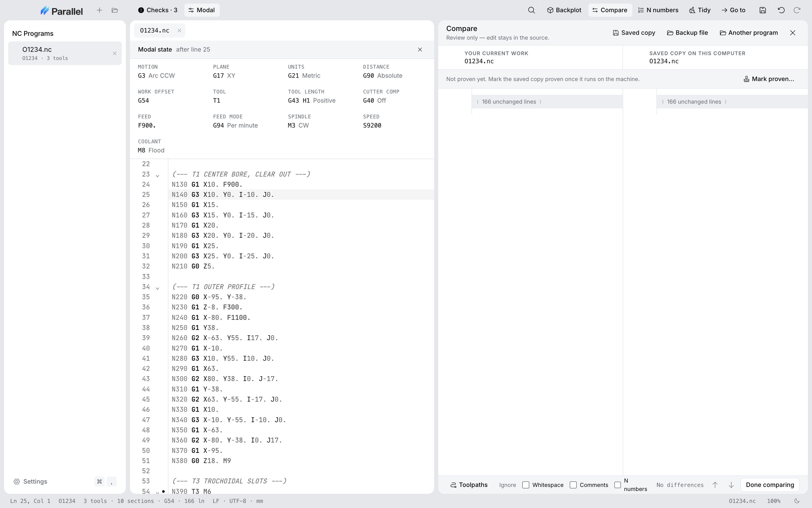Toggle the Modal tab

pos(202,10)
